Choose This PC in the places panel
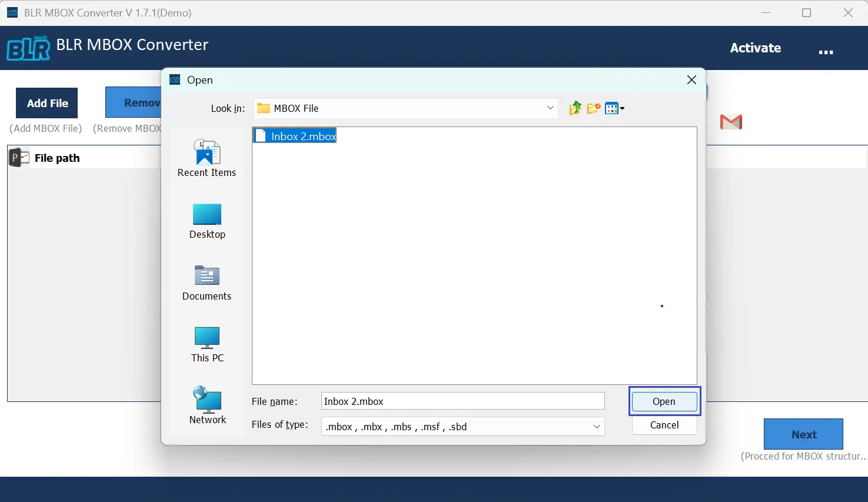 click(207, 345)
